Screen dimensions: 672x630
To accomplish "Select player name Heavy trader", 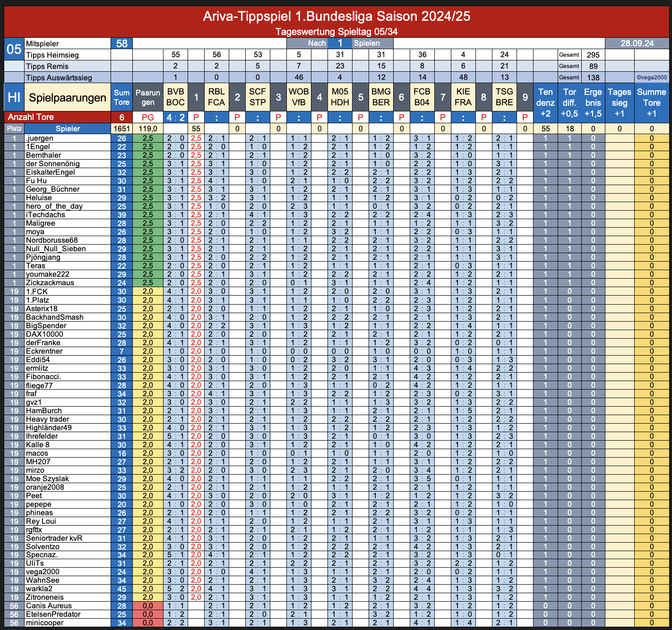I will [47, 419].
